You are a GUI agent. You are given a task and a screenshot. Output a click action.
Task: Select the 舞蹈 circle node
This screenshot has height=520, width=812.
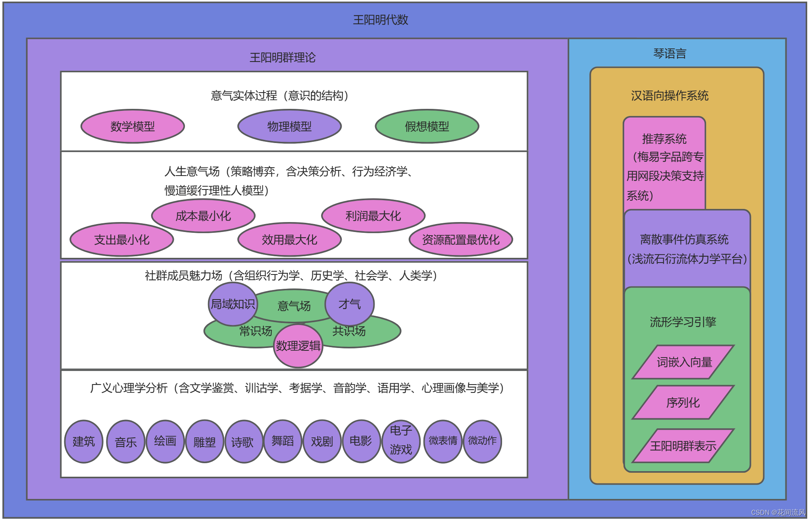click(x=283, y=441)
